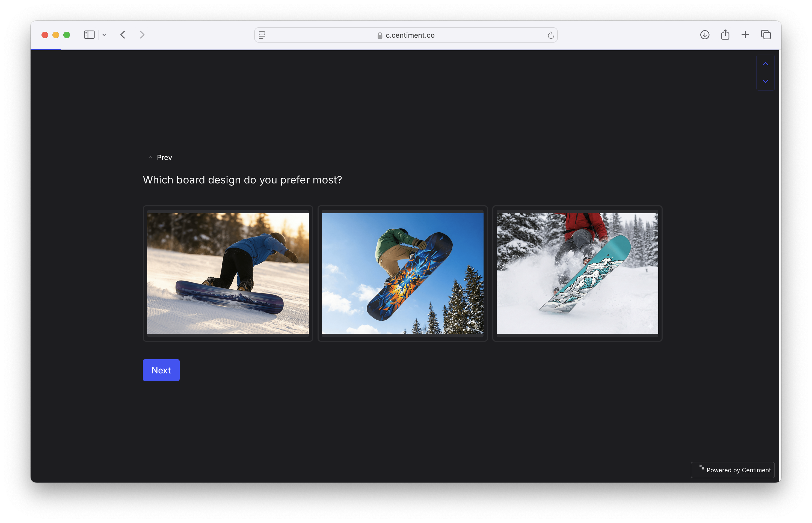812x523 pixels.
Task: Click the up chevron survey navigation arrow
Action: click(766, 64)
